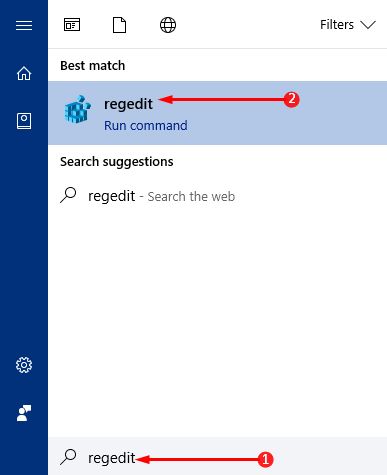Open the hamburger menu in sidebar
This screenshot has height=475, width=387.
[x=24, y=25]
